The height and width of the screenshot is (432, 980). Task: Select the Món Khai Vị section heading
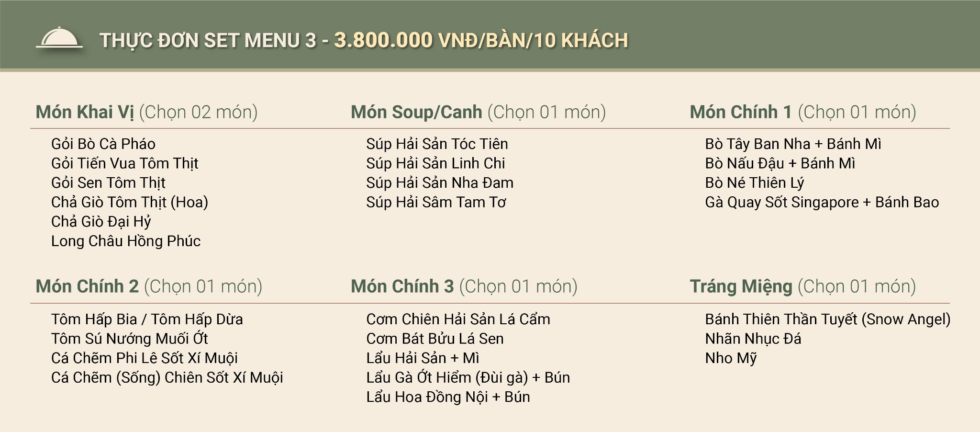tap(85, 112)
